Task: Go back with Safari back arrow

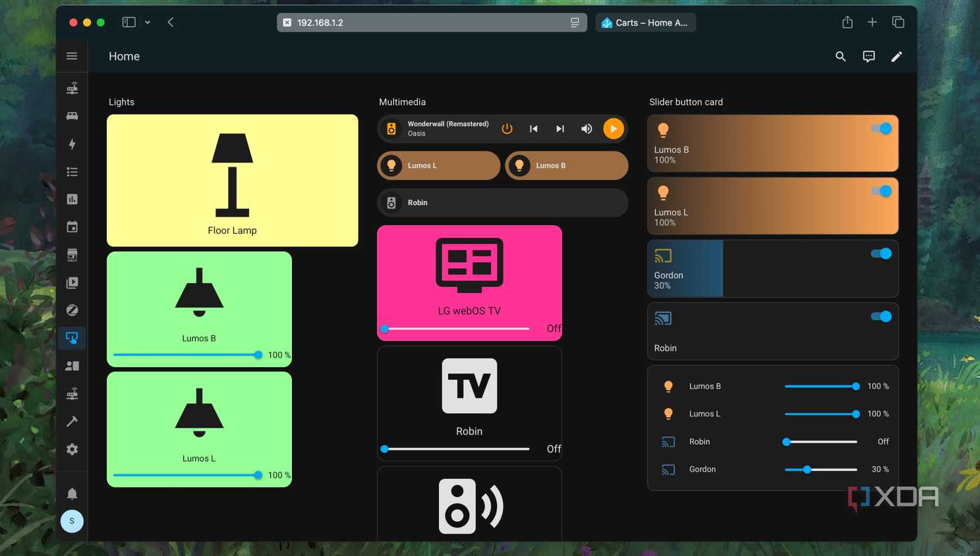Action: [171, 22]
